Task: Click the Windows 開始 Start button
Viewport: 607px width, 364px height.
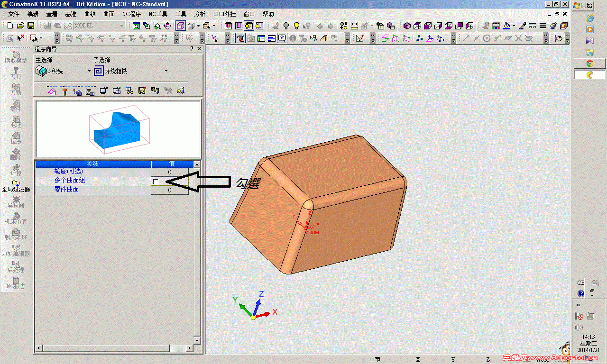Action: click(583, 5)
